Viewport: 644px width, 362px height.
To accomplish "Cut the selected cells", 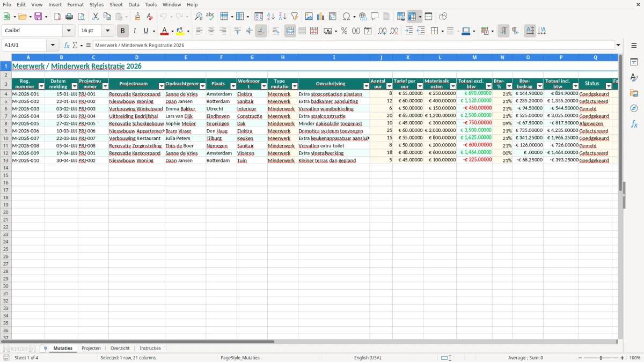I will (96, 17).
